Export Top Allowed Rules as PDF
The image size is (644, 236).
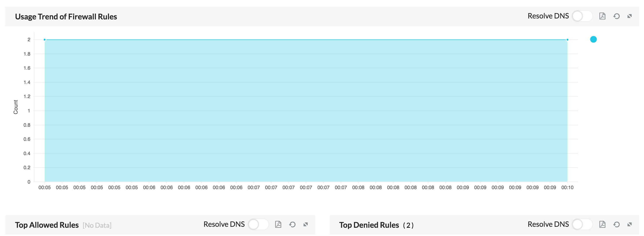pyautogui.click(x=278, y=224)
